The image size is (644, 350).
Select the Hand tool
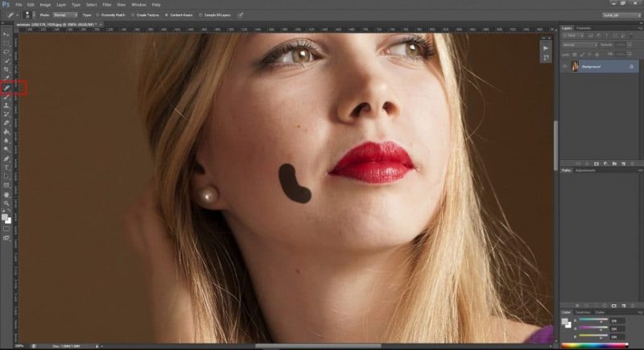[6, 195]
